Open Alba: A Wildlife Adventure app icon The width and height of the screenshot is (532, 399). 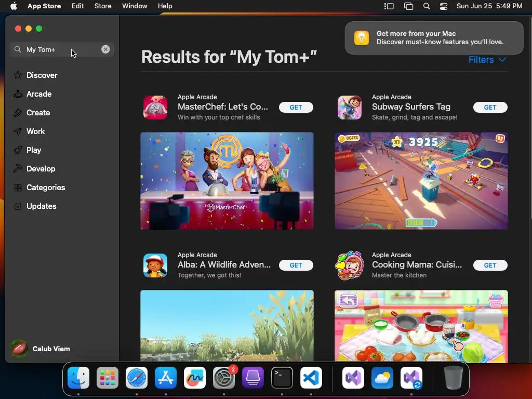(155, 265)
